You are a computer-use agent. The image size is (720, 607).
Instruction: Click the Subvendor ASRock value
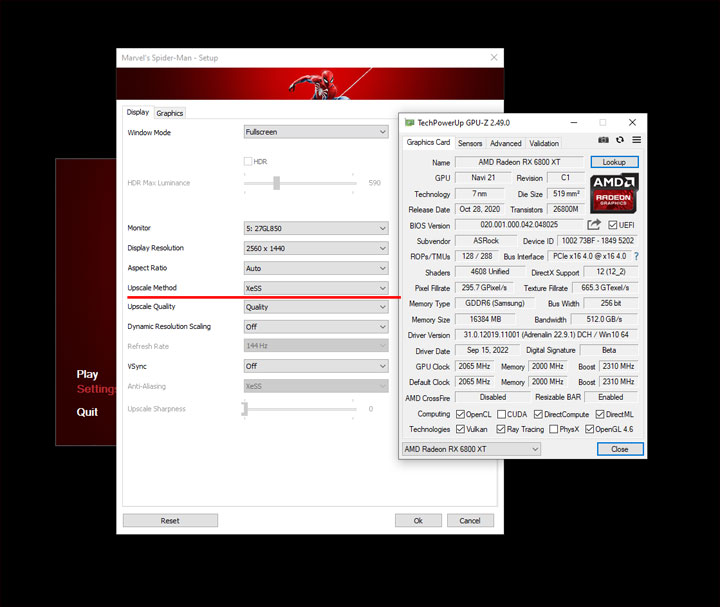click(486, 241)
